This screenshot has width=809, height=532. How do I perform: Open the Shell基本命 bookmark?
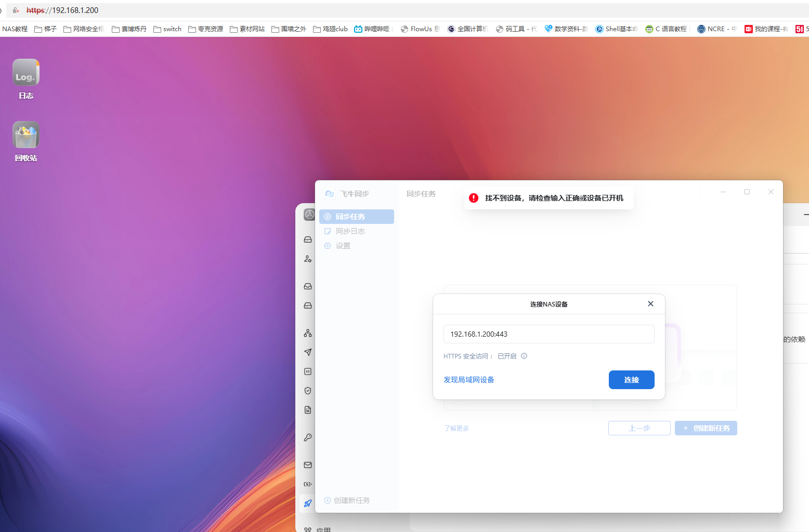coord(617,29)
